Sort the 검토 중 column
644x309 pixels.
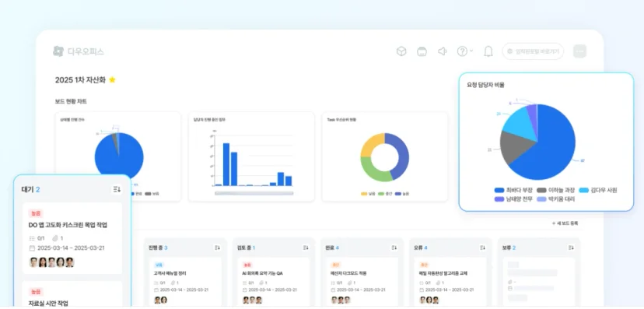pyautogui.click(x=306, y=248)
